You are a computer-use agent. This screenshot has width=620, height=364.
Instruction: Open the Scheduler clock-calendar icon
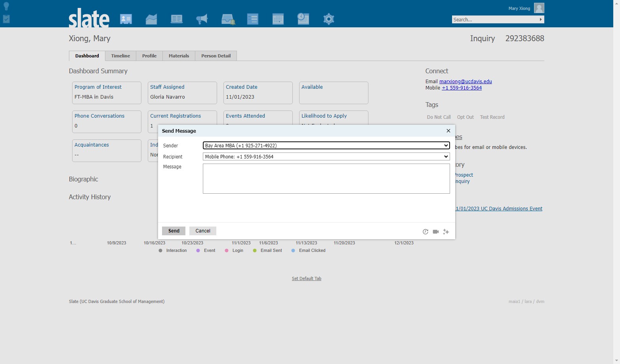303,19
